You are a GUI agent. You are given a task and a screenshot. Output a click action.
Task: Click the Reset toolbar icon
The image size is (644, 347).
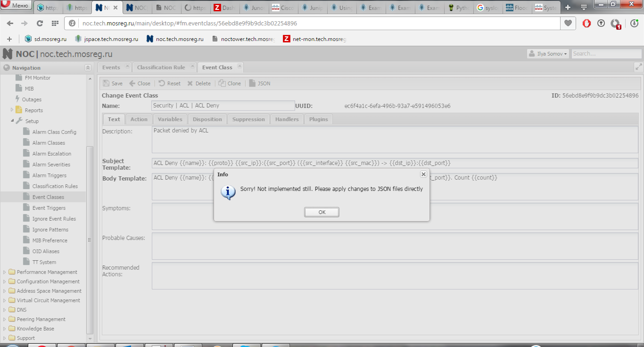[x=162, y=83]
